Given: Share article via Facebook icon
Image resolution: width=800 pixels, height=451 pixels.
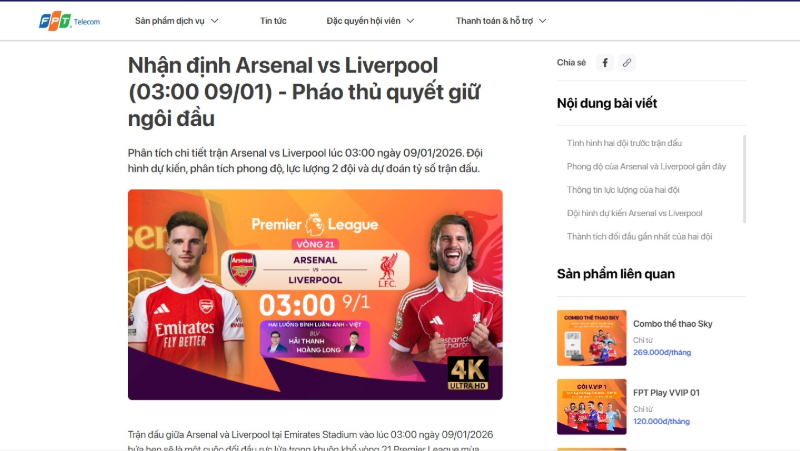Looking at the screenshot, I should [605, 63].
